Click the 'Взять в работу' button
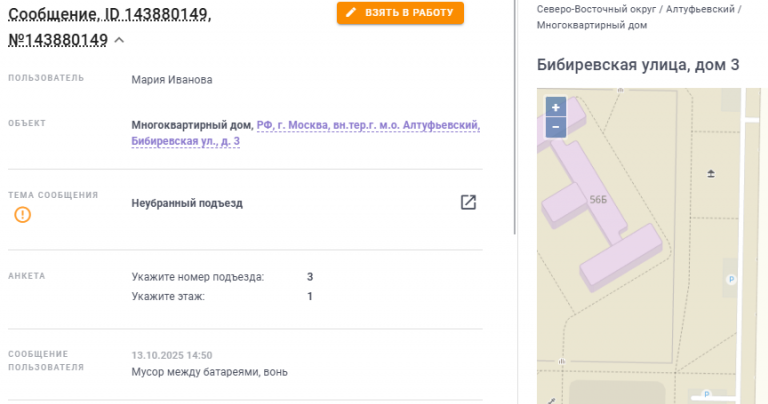Viewport: 768px width, 404px height. coord(400,13)
